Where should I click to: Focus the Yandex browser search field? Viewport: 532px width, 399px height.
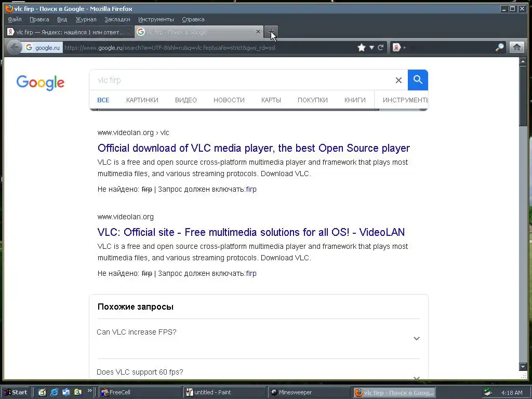pos(450,48)
